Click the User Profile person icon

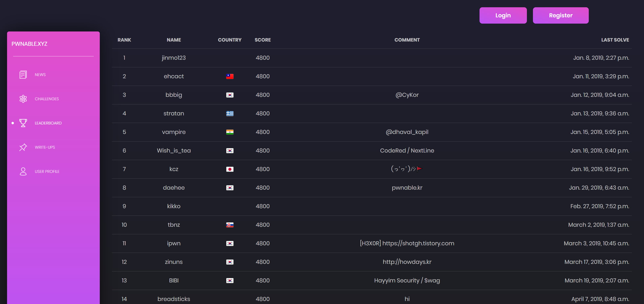[x=23, y=171]
